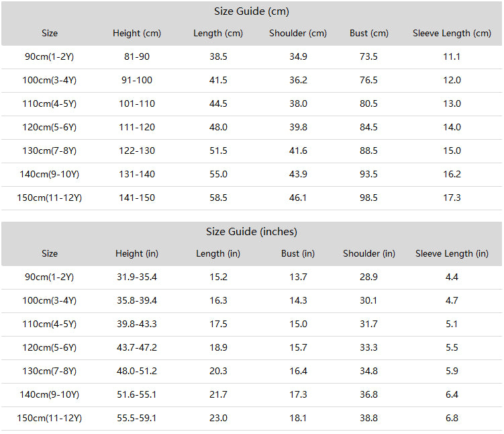Image resolution: width=504 pixels, height=434 pixels.
Task: Select the 48.0 length value
Action: click(x=218, y=127)
